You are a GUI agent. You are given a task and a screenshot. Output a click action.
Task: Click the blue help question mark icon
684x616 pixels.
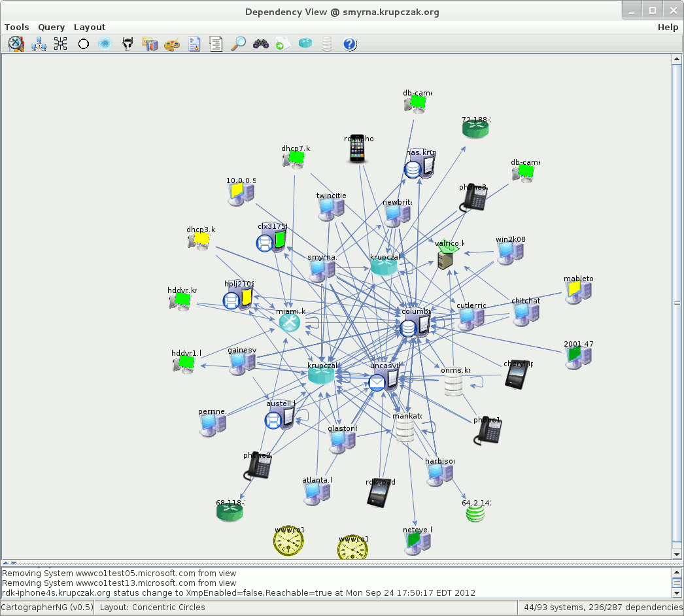349,44
